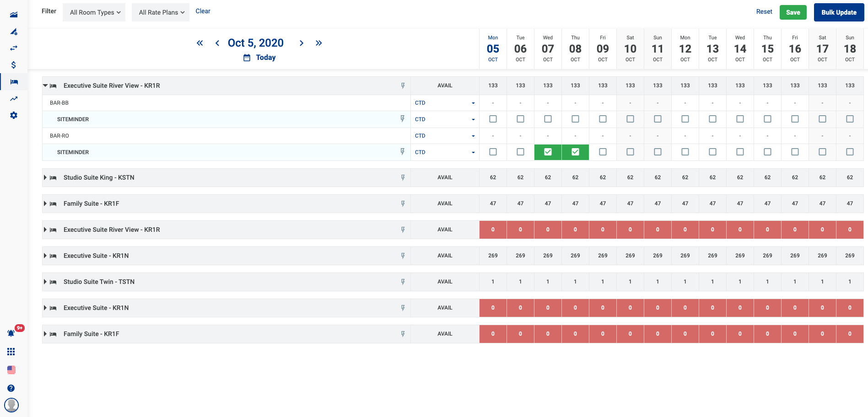Screen dimensions: 868x417
Task: Expand the Studio Suite King - KSTN row
Action: (45, 177)
